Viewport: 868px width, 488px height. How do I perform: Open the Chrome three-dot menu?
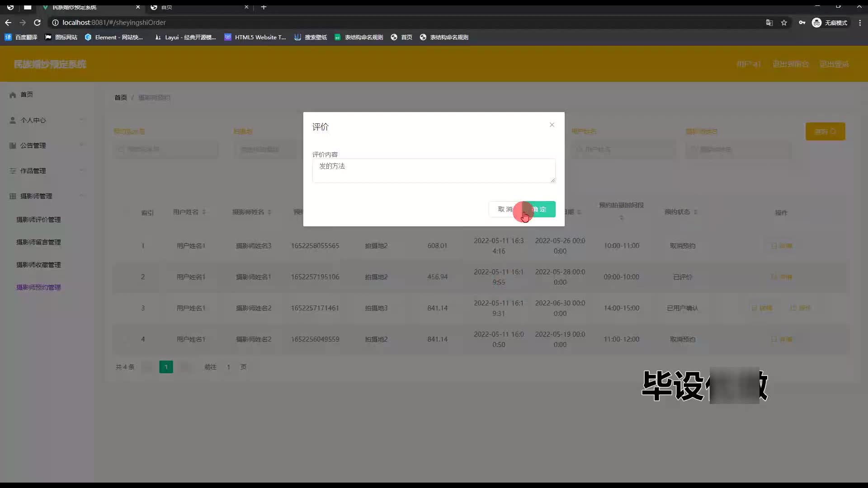point(859,23)
